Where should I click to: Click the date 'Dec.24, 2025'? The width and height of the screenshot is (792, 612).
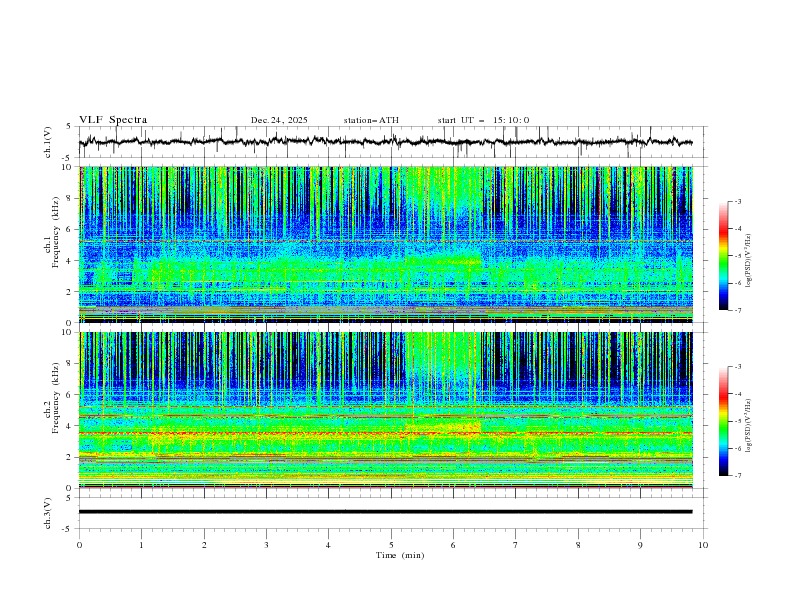(x=279, y=120)
